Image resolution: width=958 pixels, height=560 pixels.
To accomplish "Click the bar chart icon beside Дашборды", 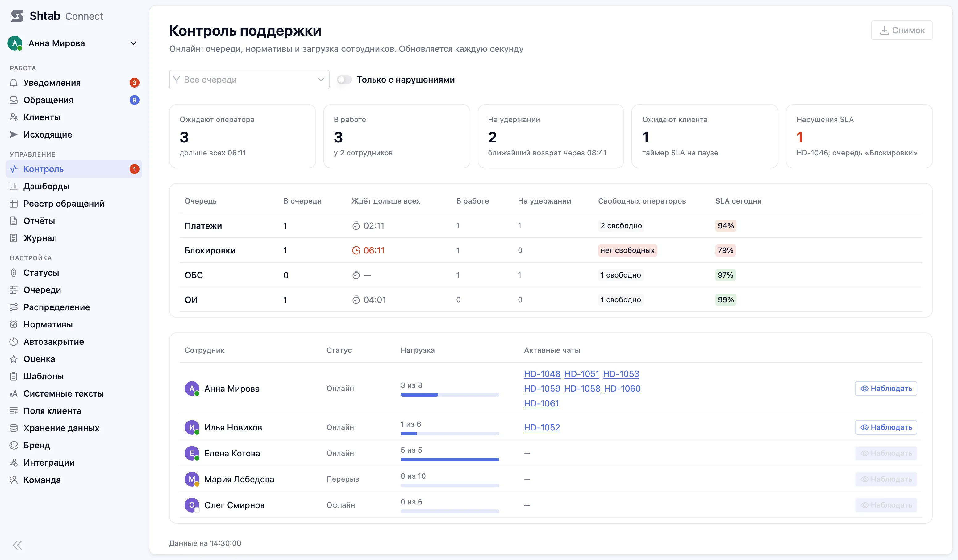I will pos(14,186).
